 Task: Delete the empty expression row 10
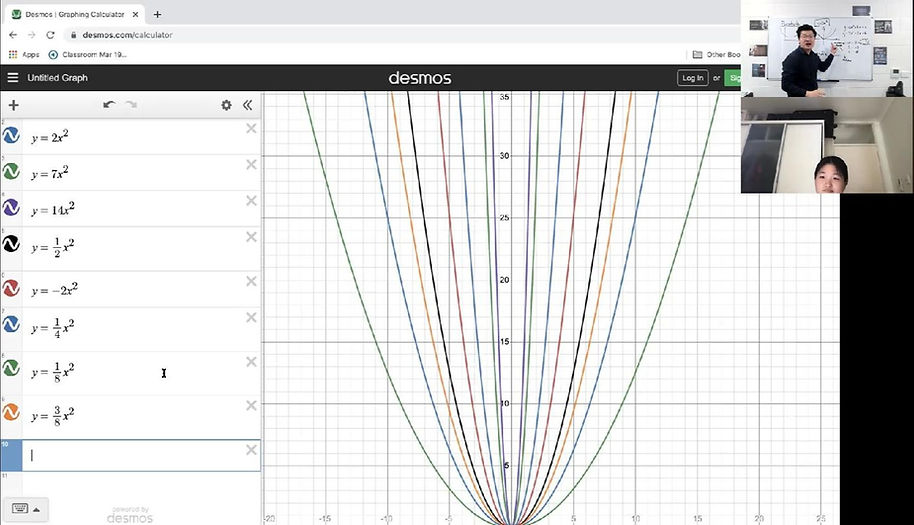tap(251, 450)
